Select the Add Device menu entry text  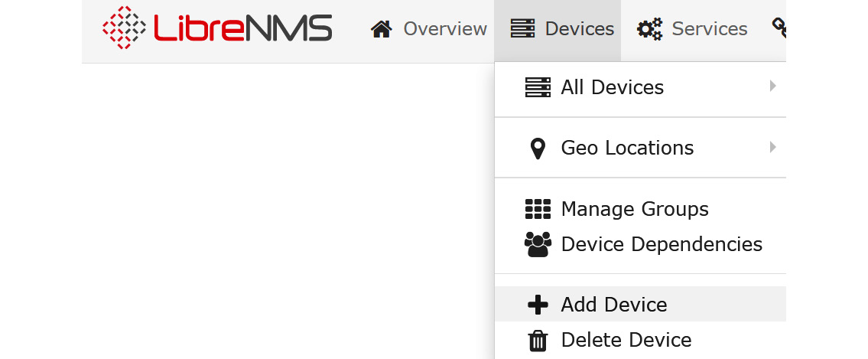pos(614,305)
